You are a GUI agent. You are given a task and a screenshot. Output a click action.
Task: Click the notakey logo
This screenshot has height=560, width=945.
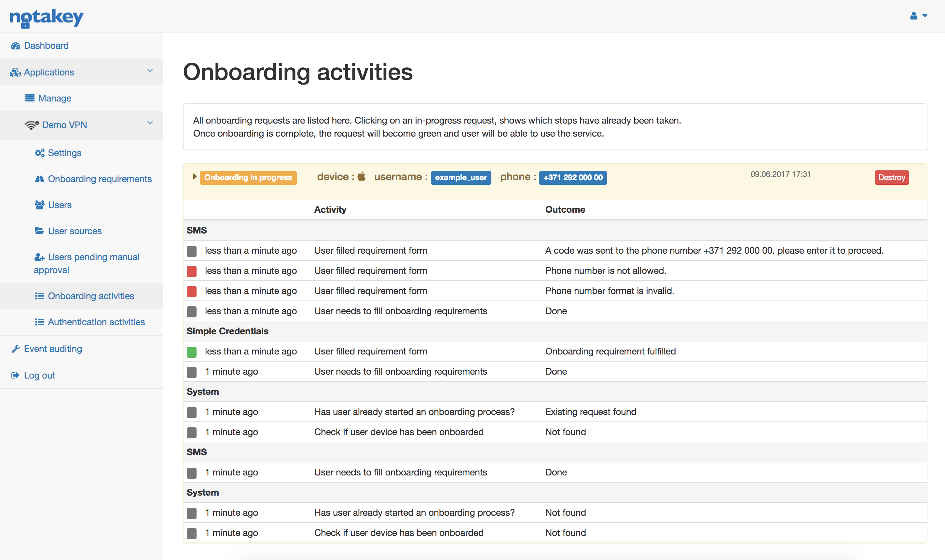[46, 18]
